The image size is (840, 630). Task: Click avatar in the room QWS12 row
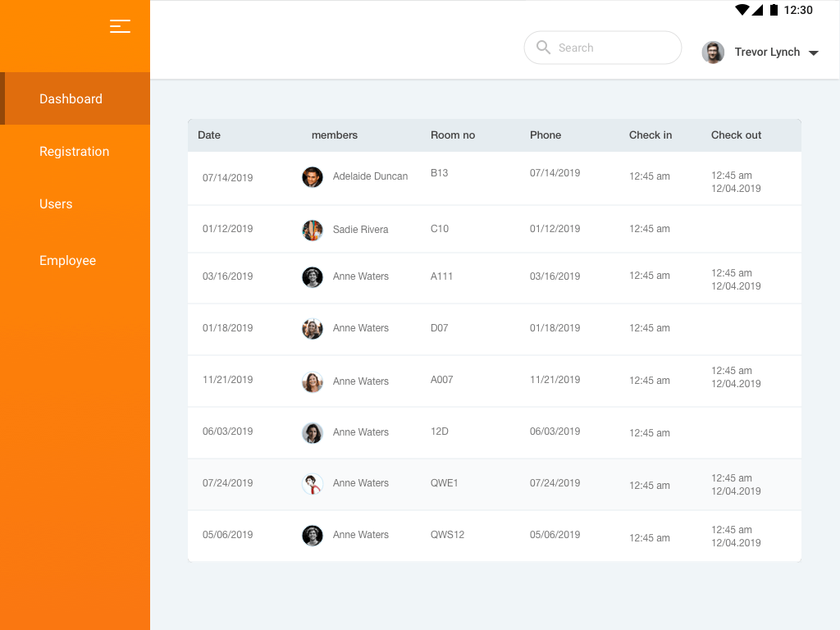[x=313, y=535]
